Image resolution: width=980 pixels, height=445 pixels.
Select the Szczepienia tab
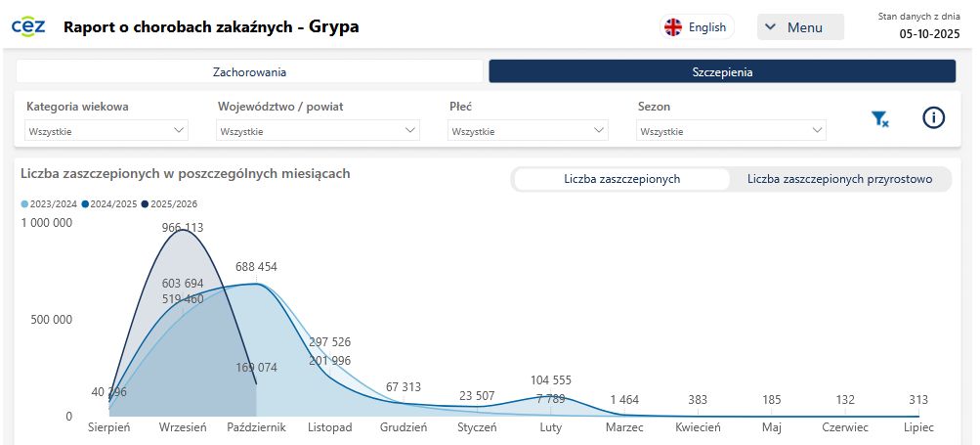point(722,71)
